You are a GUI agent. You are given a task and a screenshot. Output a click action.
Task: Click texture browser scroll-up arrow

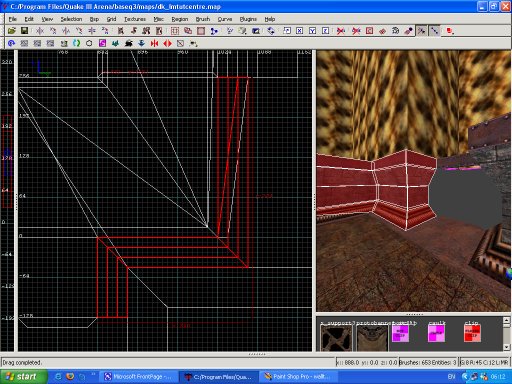click(506, 321)
